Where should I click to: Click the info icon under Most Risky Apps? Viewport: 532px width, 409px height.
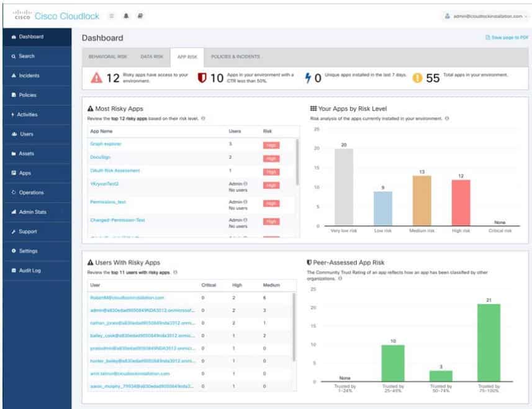[203, 119]
